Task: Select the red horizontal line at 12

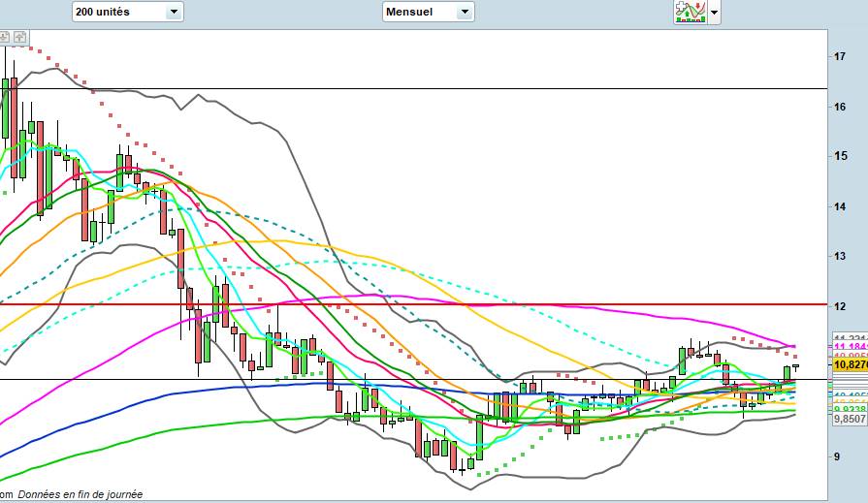Action: click(413, 304)
